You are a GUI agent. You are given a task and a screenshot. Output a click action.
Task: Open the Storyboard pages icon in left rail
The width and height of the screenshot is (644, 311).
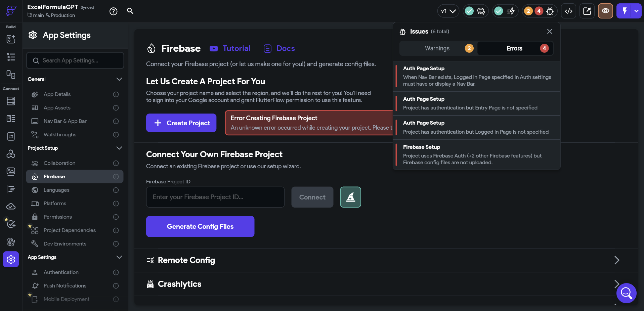11,75
